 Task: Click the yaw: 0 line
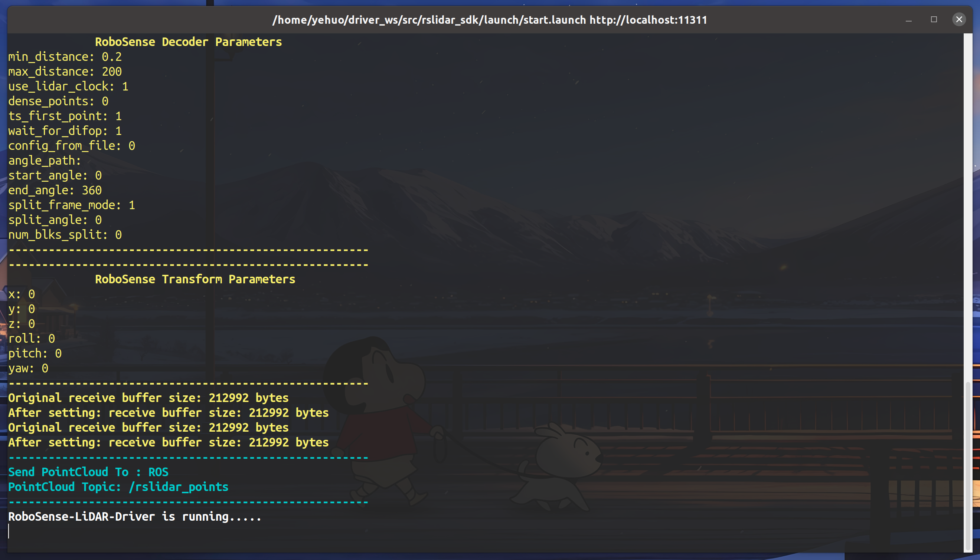tap(28, 369)
